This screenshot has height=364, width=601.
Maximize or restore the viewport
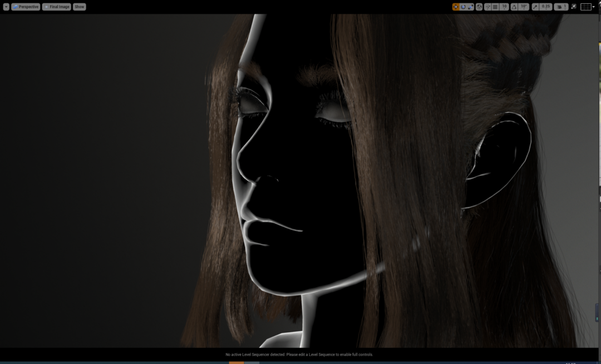(x=574, y=7)
